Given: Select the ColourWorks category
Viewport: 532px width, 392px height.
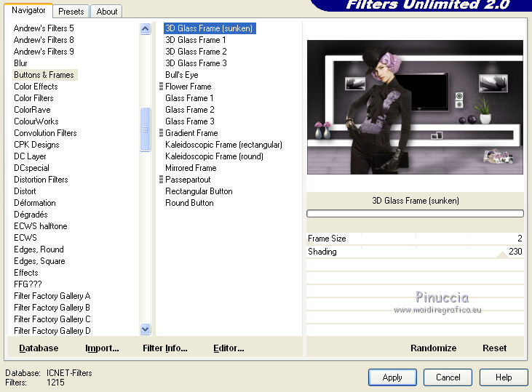Looking at the screenshot, I should (36, 121).
